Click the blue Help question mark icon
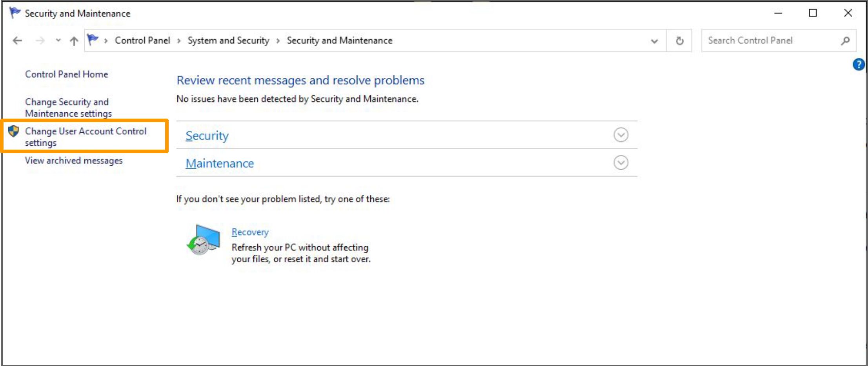Image resolution: width=868 pixels, height=366 pixels. [858, 64]
